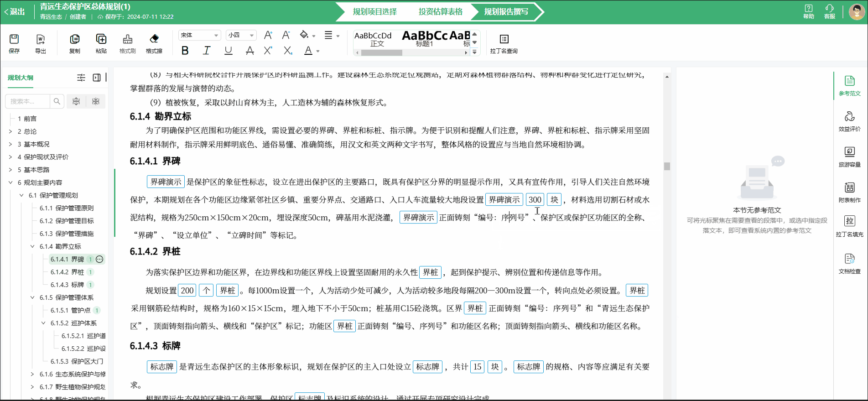Viewport: 868px width, 401px height.
Task: Collapse the 6.1.4 勘界立标 node
Action: [x=32, y=246]
